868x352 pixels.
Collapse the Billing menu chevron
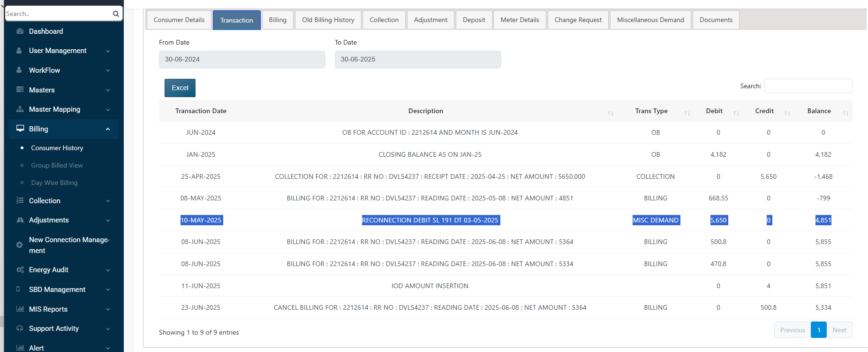coord(108,129)
